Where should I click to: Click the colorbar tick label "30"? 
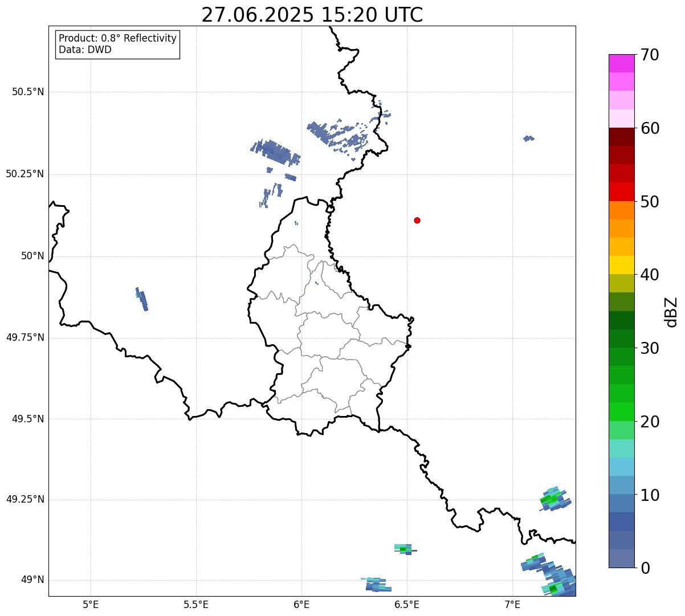click(650, 348)
